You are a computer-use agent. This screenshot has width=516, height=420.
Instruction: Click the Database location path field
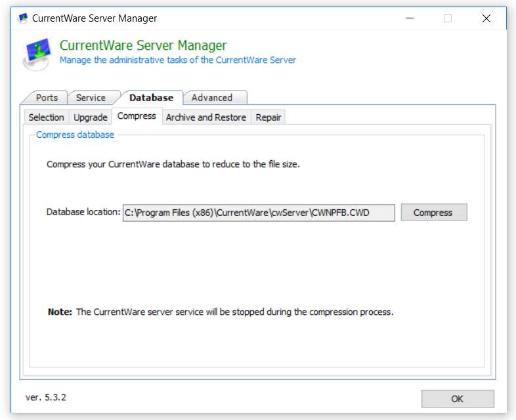pyautogui.click(x=259, y=213)
